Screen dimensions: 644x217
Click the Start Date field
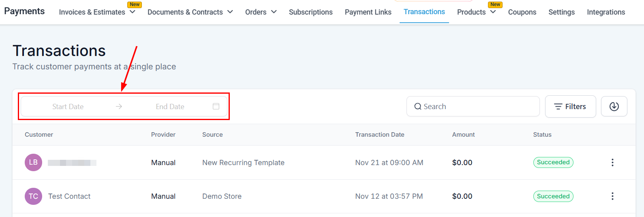tap(68, 107)
